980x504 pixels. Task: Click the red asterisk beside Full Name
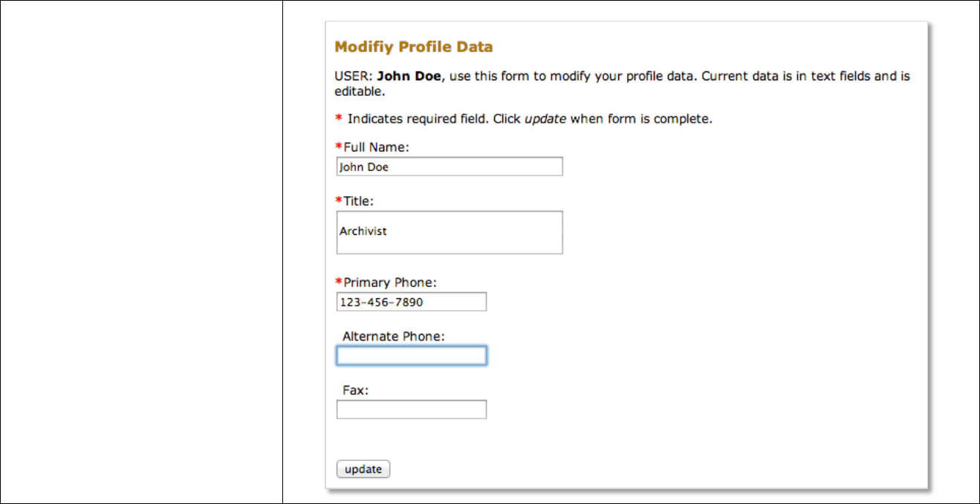(x=339, y=147)
